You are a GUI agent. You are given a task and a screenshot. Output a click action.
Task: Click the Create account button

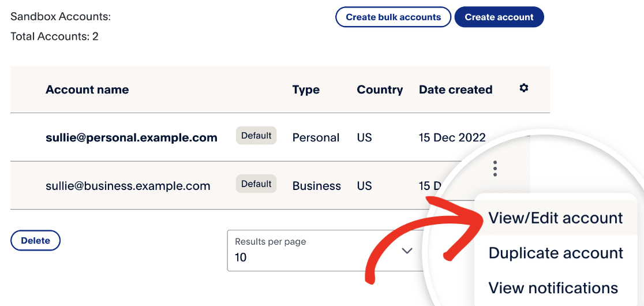(499, 17)
